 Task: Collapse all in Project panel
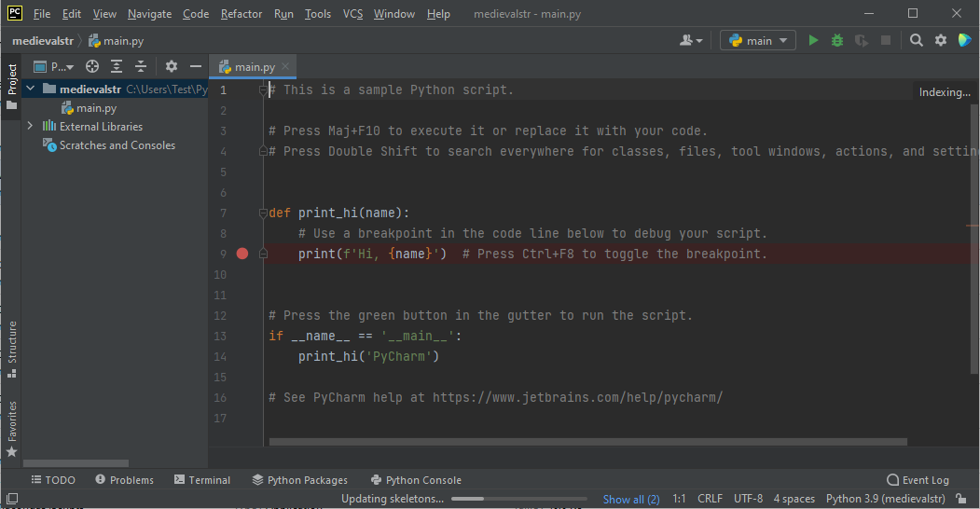(x=141, y=66)
